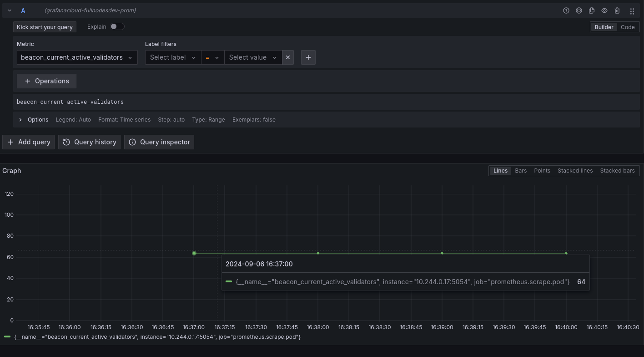Toggle query A visibility with eye icon
The image size is (644, 357).
604,10
